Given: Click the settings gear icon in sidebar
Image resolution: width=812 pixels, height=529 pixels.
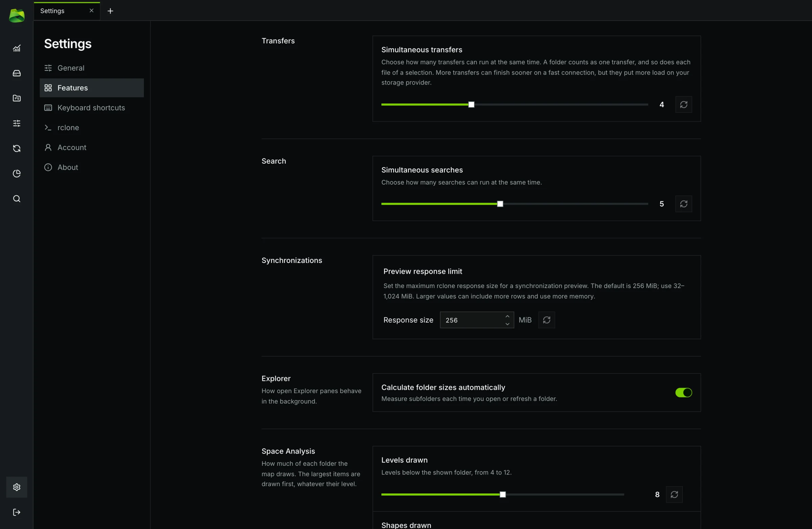Looking at the screenshot, I should point(17,487).
